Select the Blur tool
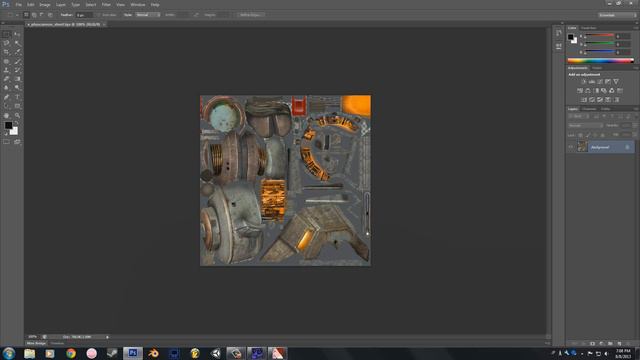Image resolution: width=640 pixels, height=360 pixels. (x=7, y=88)
